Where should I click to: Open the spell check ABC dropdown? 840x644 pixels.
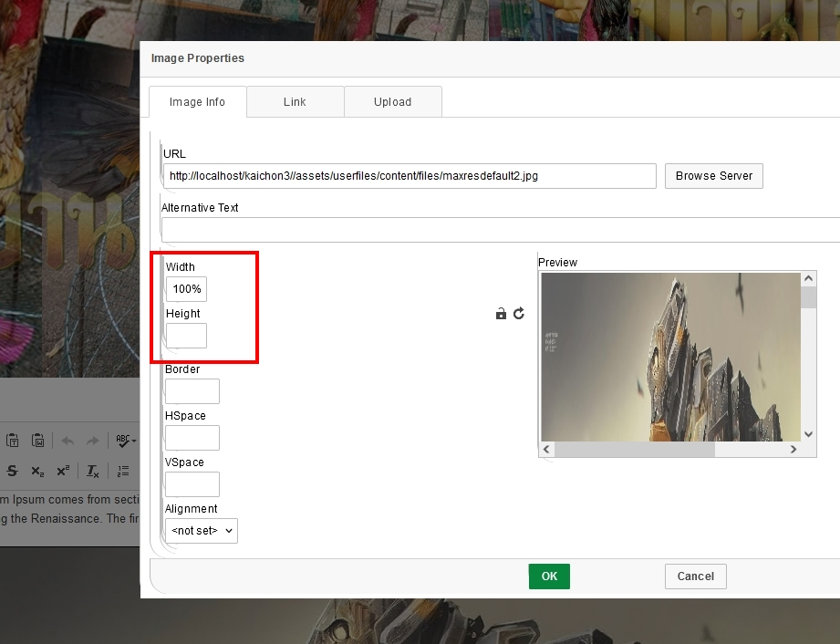pos(126,441)
